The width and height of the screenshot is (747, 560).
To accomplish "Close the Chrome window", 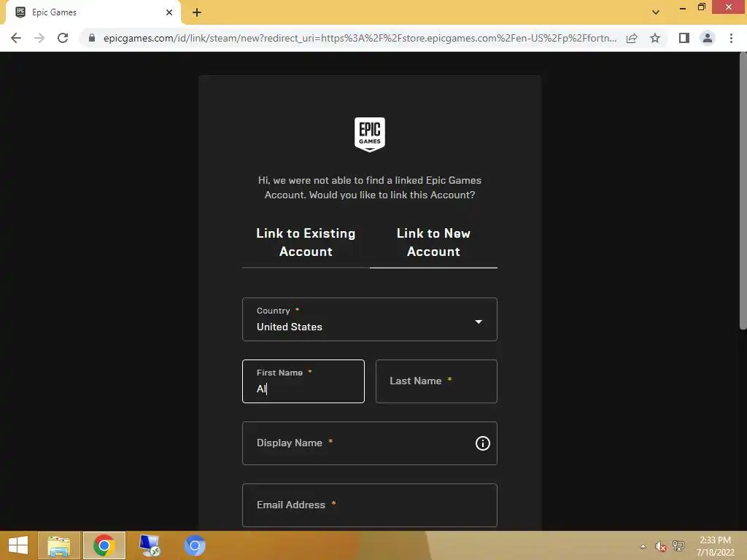I will (729, 7).
